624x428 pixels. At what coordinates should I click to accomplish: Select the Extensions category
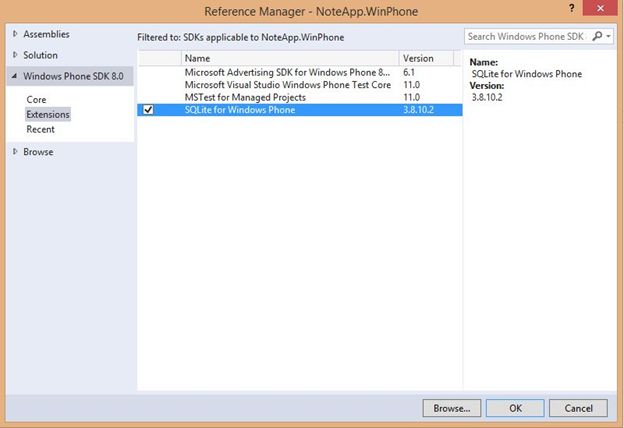(x=48, y=114)
